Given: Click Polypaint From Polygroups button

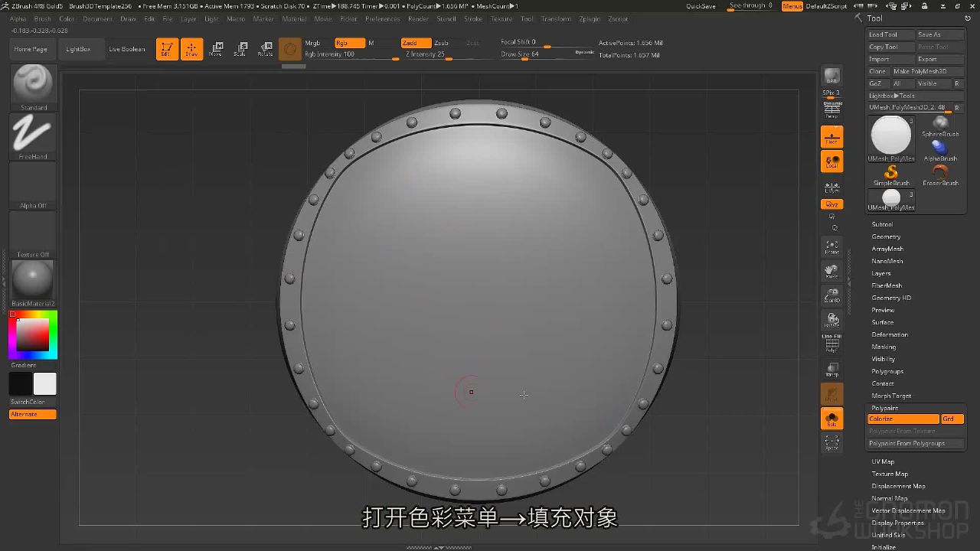Looking at the screenshot, I should point(916,443).
